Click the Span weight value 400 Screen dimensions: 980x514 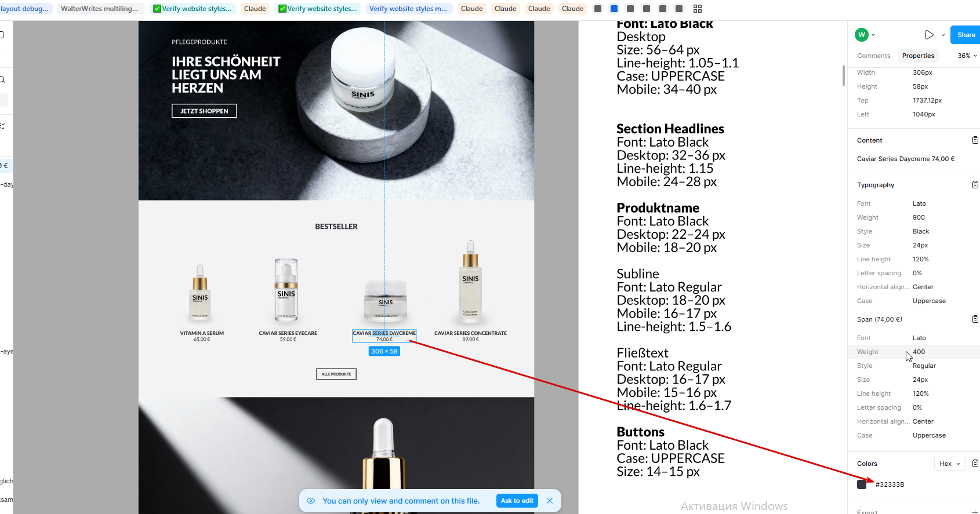(x=919, y=352)
